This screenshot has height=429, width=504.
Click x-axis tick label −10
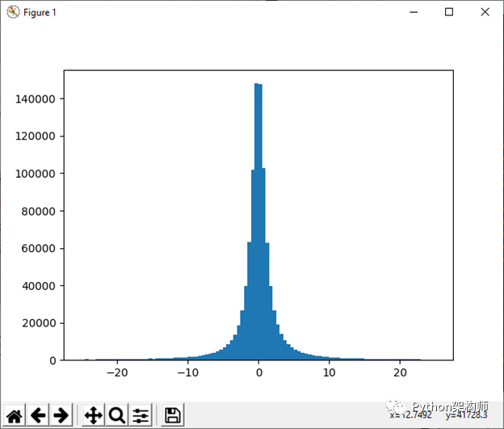[x=187, y=372]
